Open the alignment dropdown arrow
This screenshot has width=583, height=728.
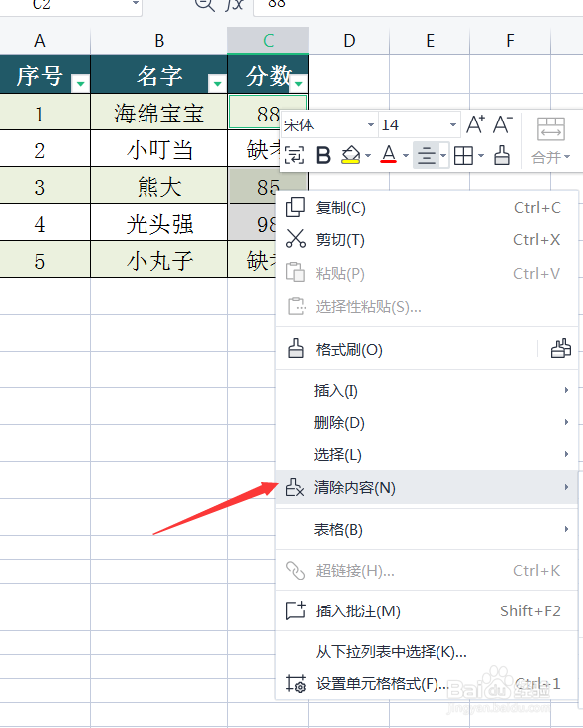click(443, 156)
